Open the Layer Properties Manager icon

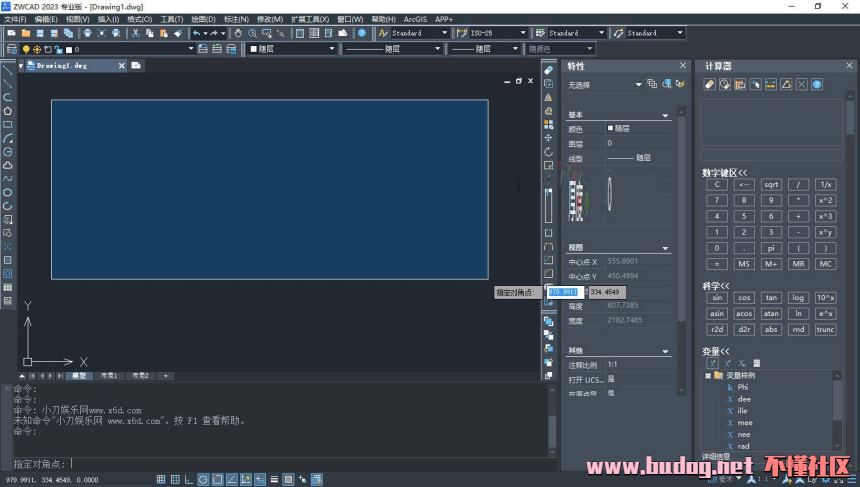coord(12,49)
